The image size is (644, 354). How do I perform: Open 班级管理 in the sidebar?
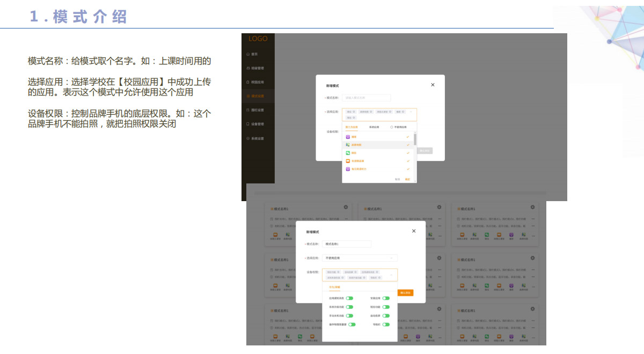click(257, 68)
